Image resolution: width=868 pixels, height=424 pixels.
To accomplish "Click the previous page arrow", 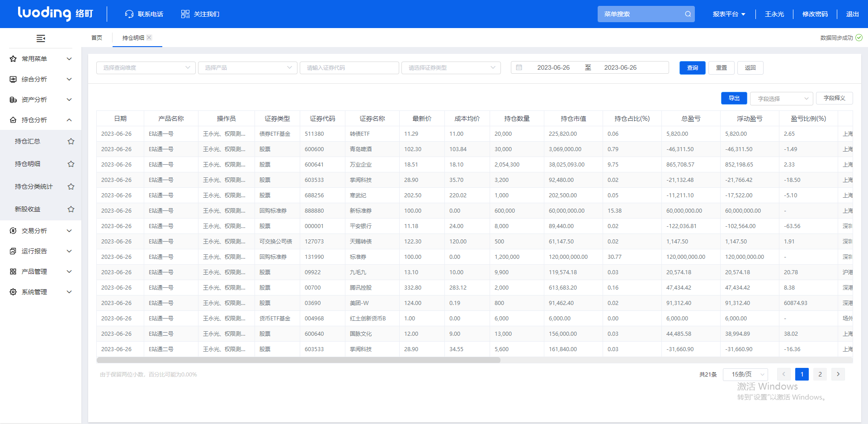I will (x=784, y=374).
